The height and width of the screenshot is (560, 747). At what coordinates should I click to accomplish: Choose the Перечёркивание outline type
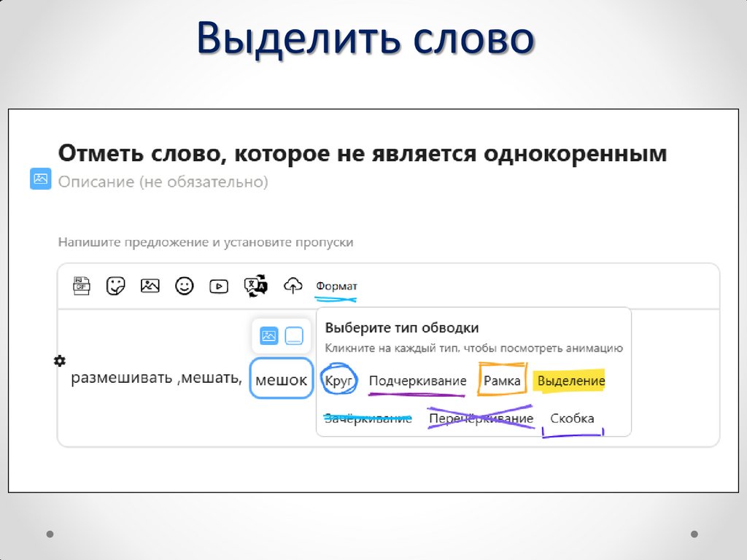point(481,418)
